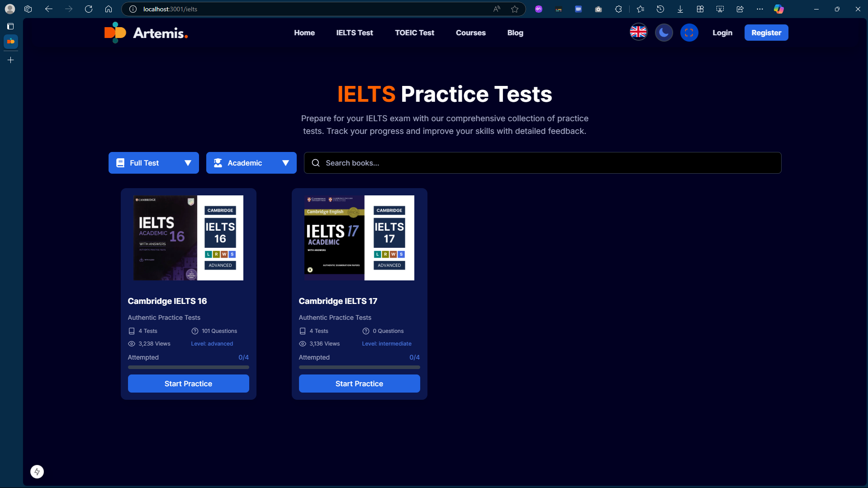Click the Cambridge IELTS 16 title
868x488 pixels.
(x=167, y=301)
